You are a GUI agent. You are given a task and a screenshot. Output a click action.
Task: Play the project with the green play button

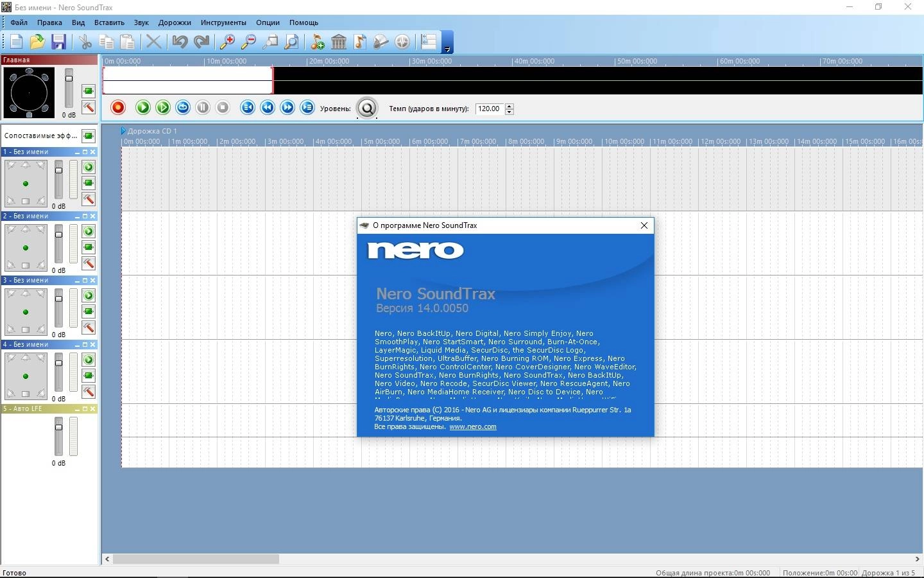(x=143, y=107)
